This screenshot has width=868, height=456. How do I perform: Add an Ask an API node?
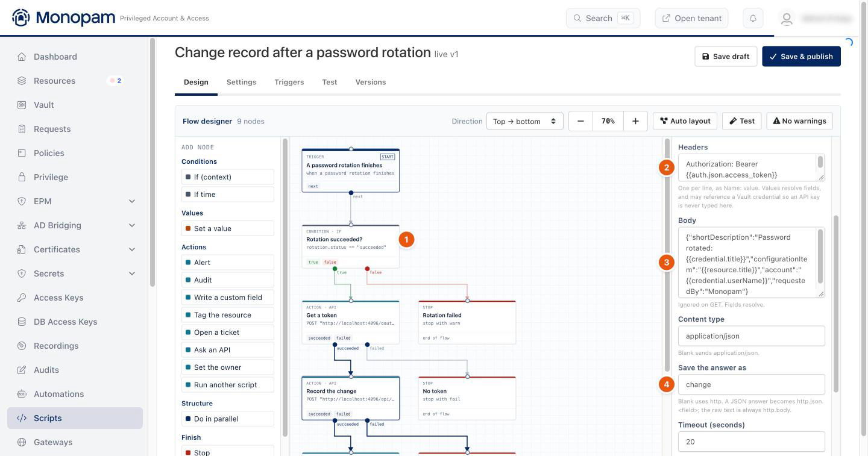(x=227, y=350)
